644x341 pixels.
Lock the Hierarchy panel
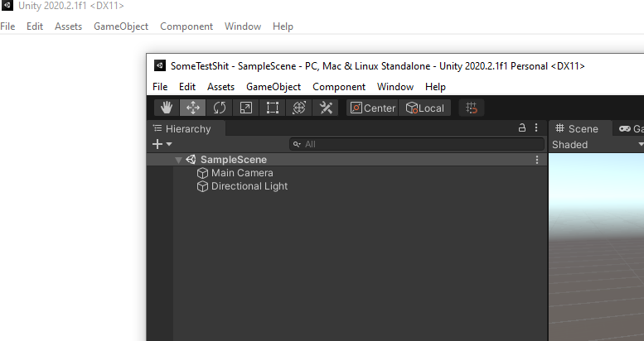coord(522,128)
